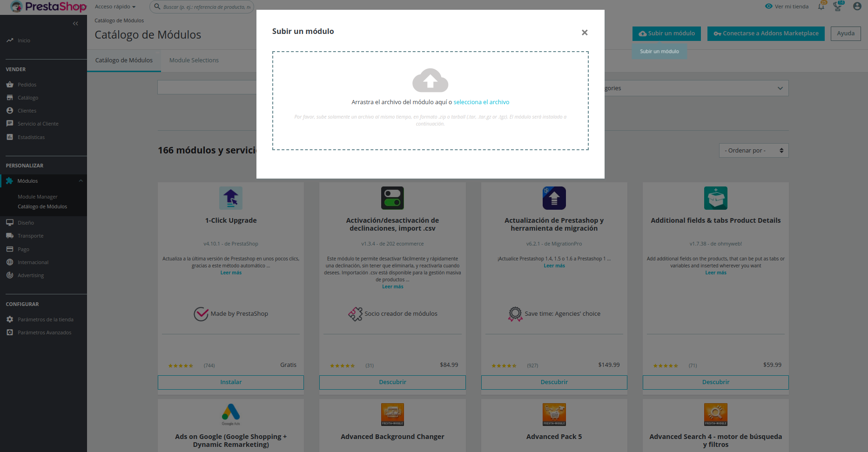Open Parámetros de la tienda gear icon
The height and width of the screenshot is (452, 868).
pyautogui.click(x=10, y=319)
